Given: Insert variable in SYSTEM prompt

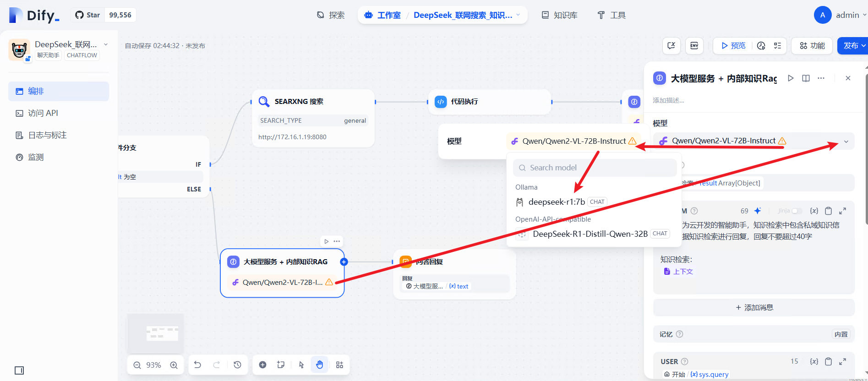Looking at the screenshot, I should coord(814,211).
